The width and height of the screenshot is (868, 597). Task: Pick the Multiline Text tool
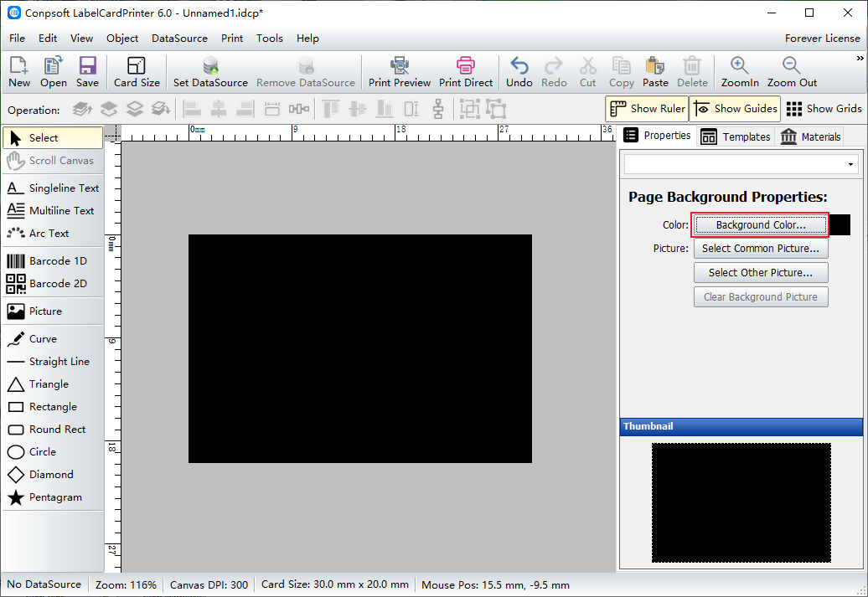(53, 211)
